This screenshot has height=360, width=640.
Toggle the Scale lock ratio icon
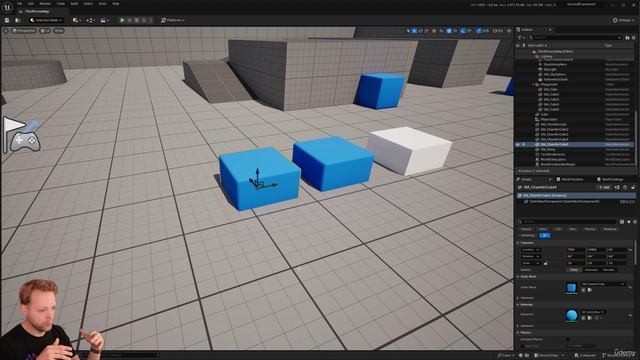(546, 263)
